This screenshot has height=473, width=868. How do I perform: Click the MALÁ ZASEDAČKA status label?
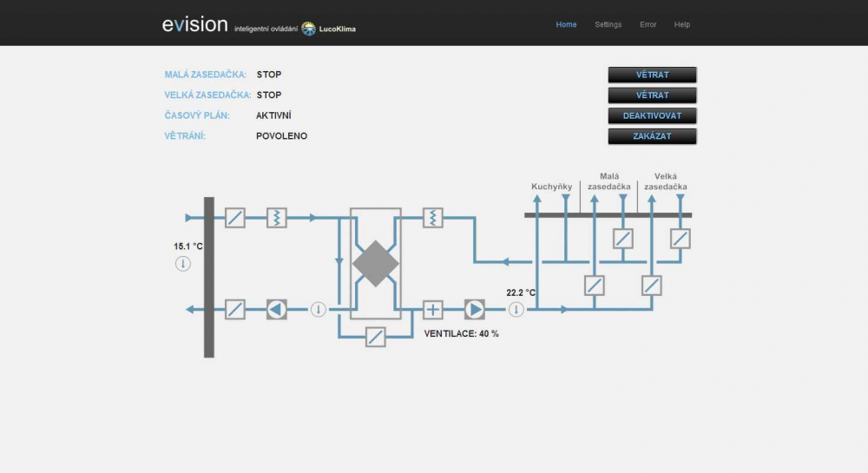pos(206,75)
